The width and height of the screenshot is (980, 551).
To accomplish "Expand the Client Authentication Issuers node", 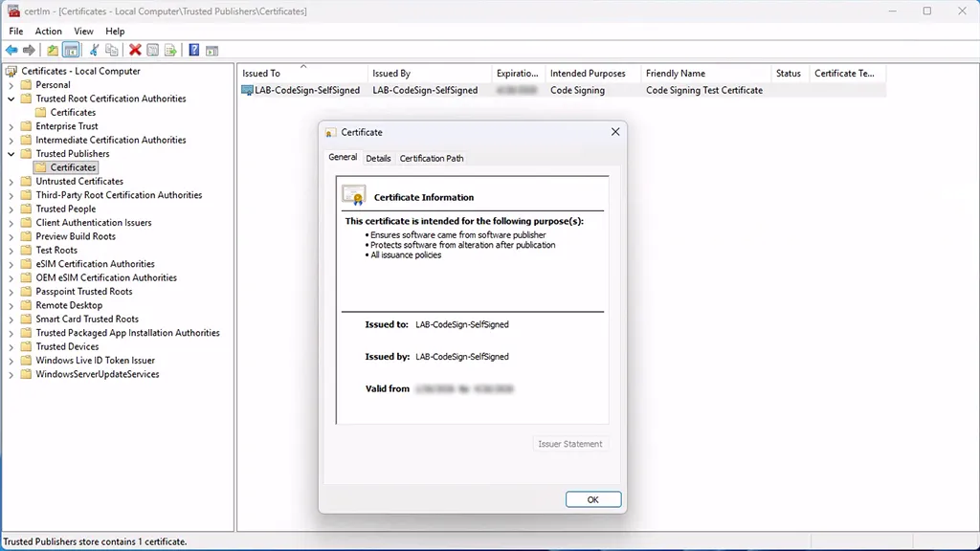I will (11, 223).
